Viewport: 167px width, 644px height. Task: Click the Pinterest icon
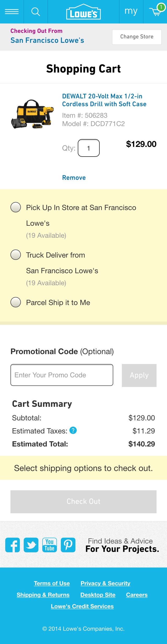point(68,545)
